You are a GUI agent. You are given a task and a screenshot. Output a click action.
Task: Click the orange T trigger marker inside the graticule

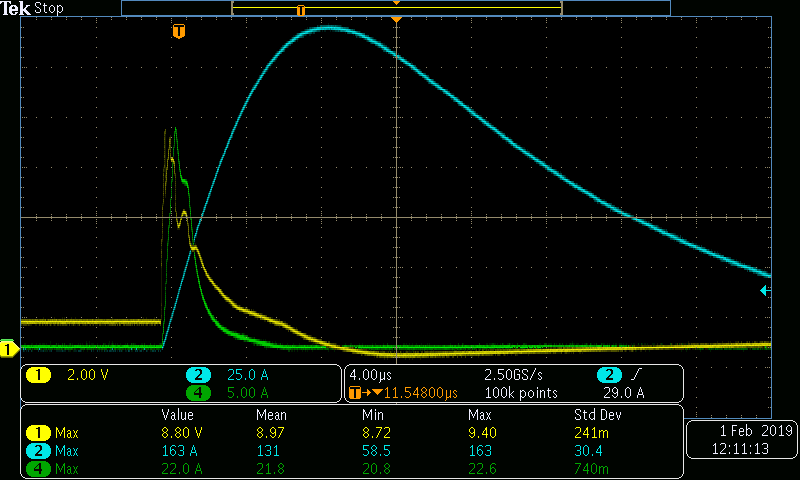coord(179,31)
